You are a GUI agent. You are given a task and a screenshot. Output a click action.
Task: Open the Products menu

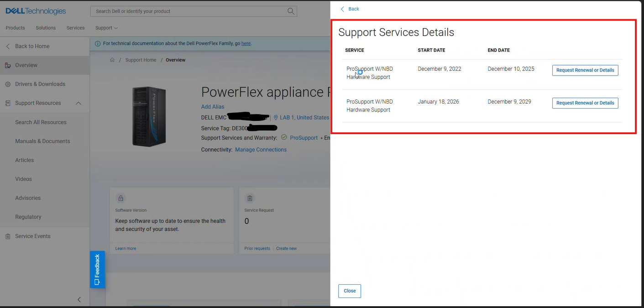(x=16, y=28)
